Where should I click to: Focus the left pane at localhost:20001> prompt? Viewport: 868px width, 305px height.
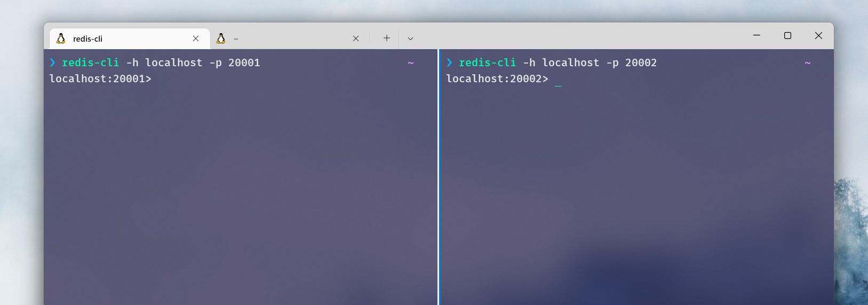click(100, 79)
